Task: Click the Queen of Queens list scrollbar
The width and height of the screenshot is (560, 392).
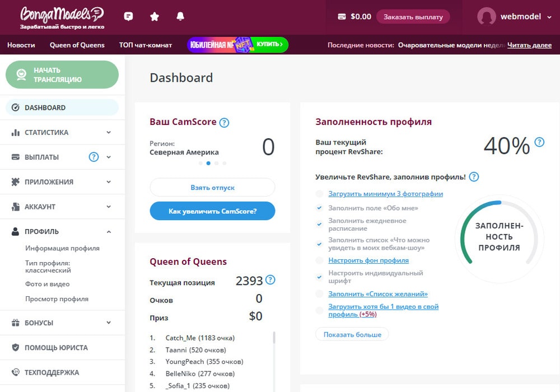Action: click(274, 337)
